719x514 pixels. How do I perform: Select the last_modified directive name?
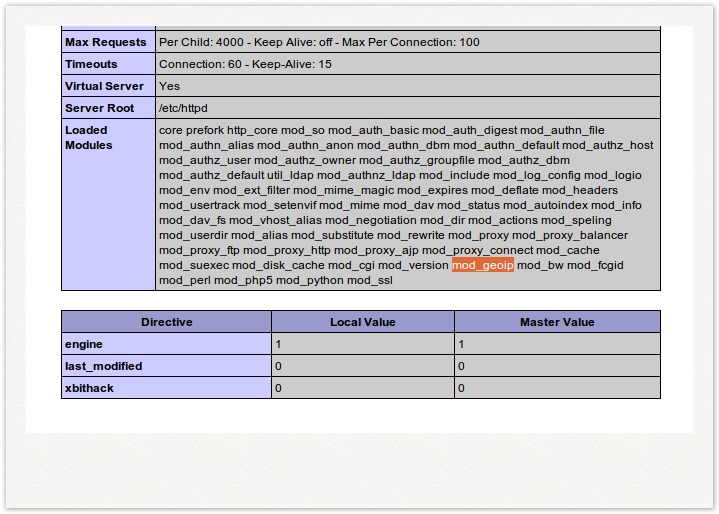(103, 366)
